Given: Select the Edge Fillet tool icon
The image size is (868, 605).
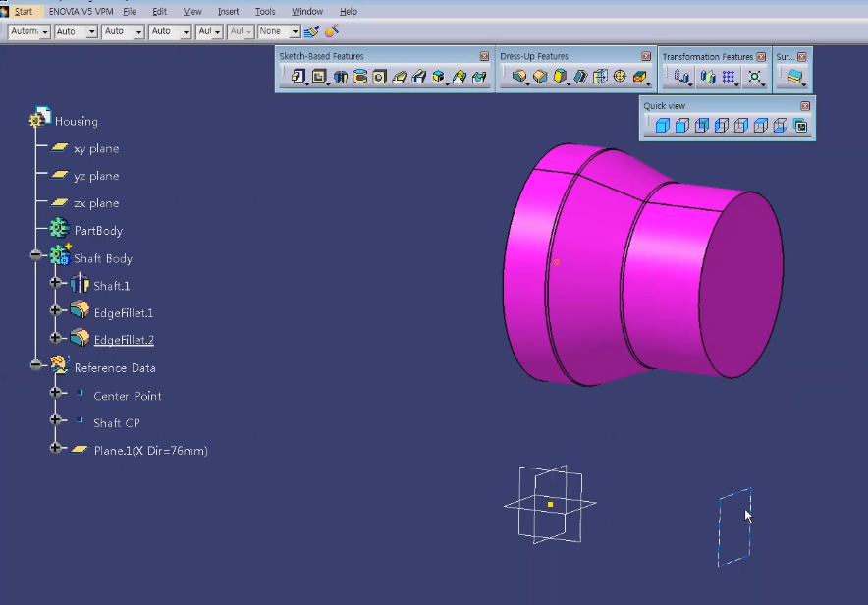Looking at the screenshot, I should (x=518, y=77).
